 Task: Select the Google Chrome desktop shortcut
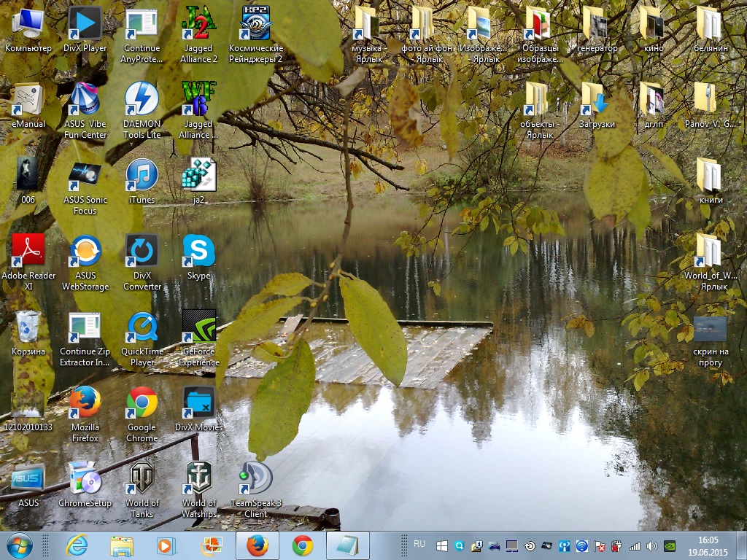[x=142, y=403]
